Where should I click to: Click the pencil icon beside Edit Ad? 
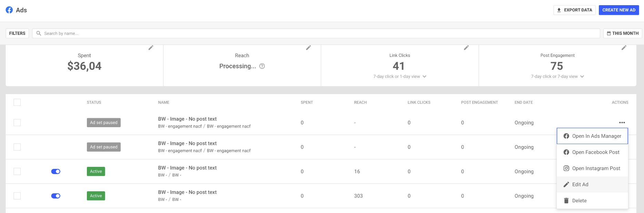566,184
